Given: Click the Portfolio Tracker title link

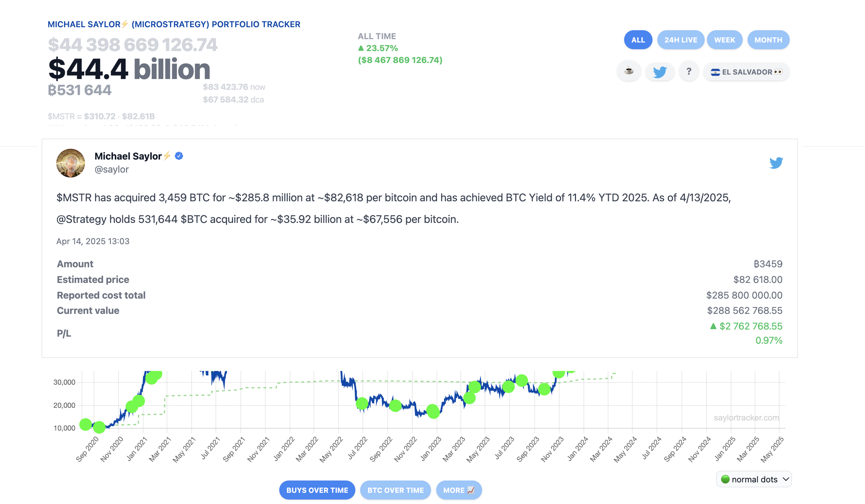Looking at the screenshot, I should pos(174,24).
